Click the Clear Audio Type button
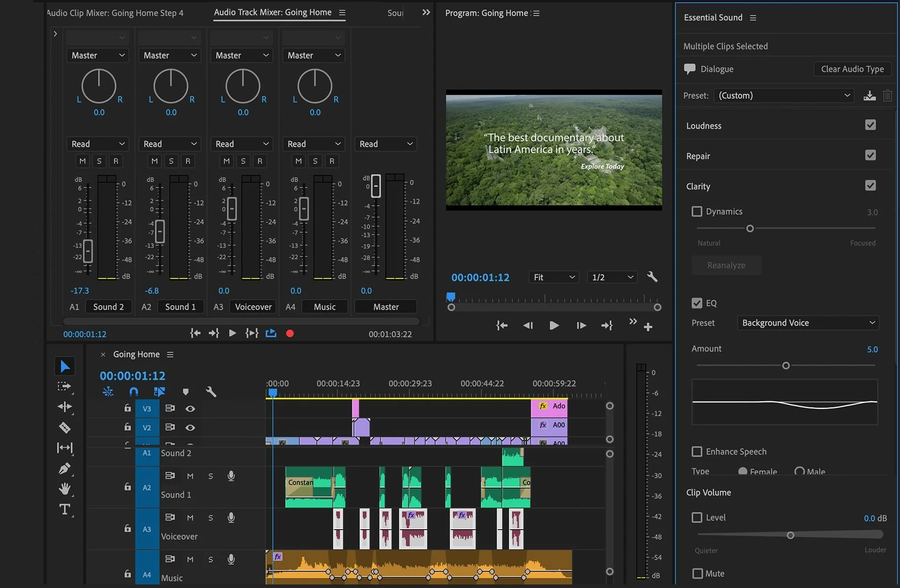The image size is (900, 588). click(x=852, y=69)
